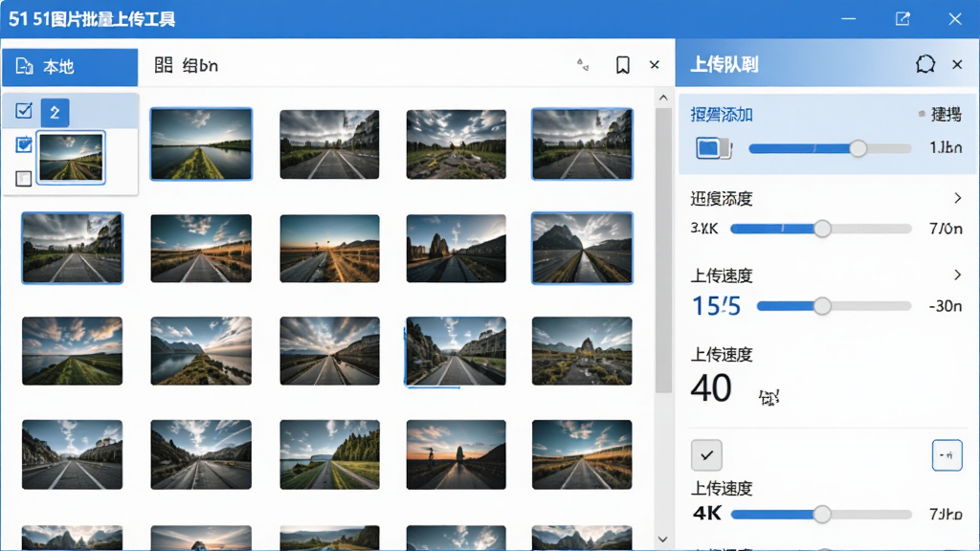This screenshot has height=551, width=980.
Task: Select fourth-row sunset silhouette road thumbnail
Action: 457,454
